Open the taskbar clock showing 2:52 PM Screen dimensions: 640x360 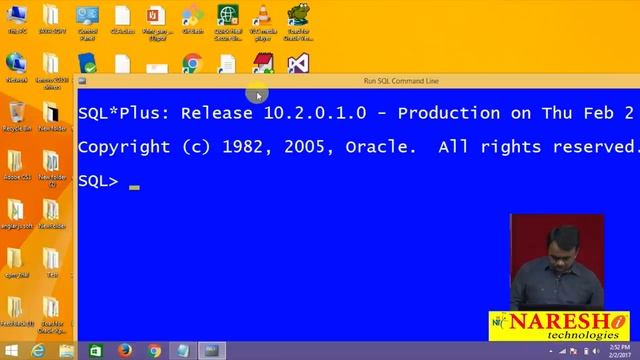tap(620, 351)
